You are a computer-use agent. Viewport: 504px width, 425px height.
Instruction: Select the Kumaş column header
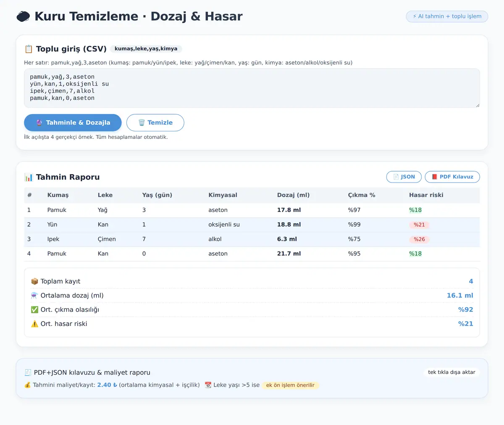pos(58,195)
